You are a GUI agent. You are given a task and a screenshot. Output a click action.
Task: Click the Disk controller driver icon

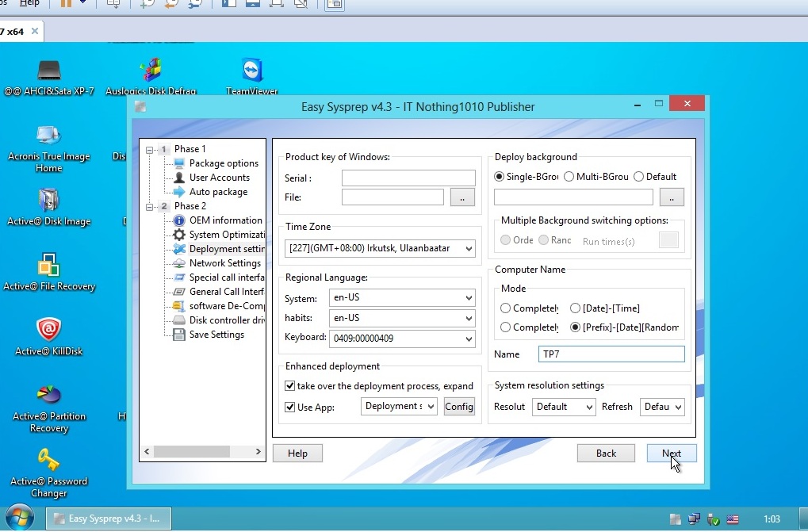point(179,320)
